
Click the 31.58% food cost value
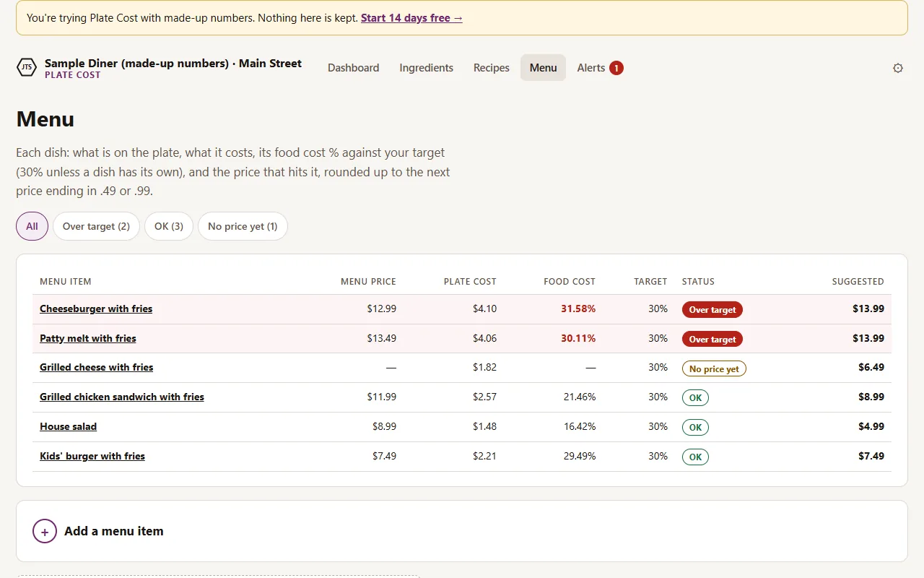click(x=578, y=309)
